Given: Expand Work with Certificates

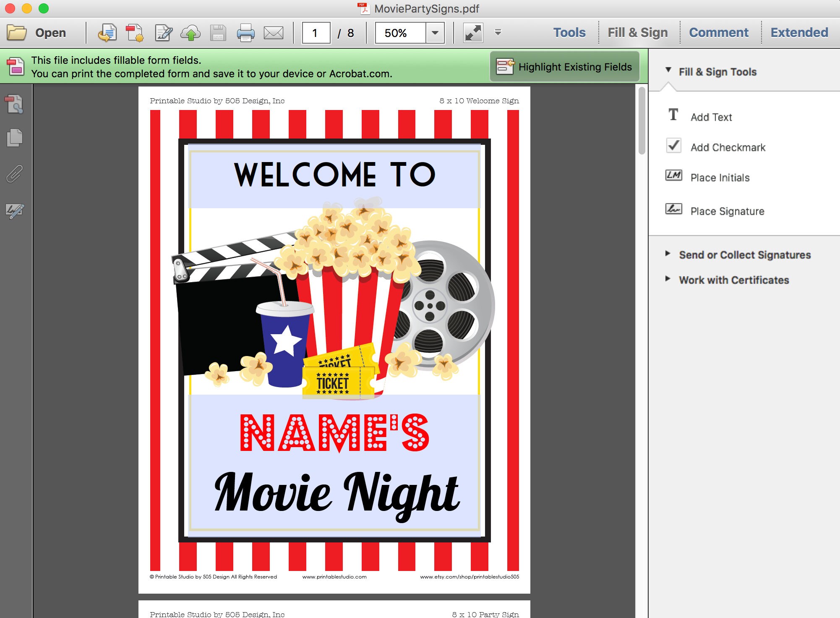Looking at the screenshot, I should pos(733,280).
